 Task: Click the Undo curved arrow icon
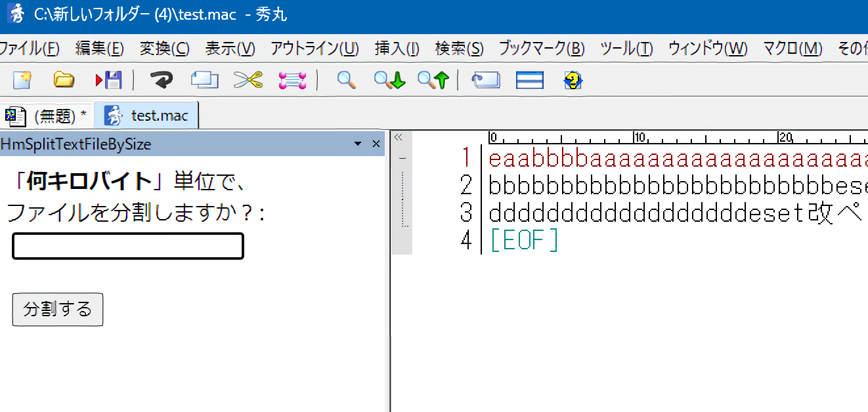162,80
